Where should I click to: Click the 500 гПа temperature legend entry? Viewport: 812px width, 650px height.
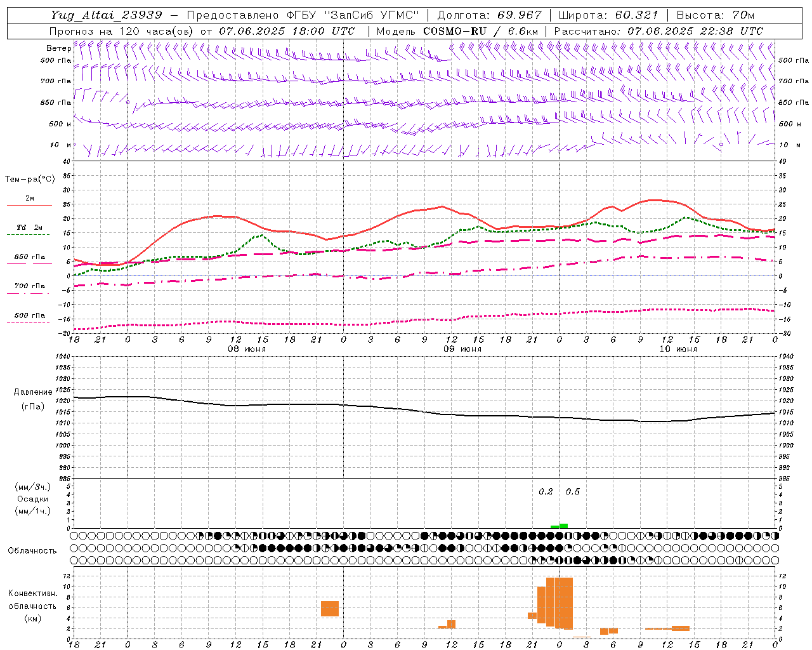(x=30, y=315)
